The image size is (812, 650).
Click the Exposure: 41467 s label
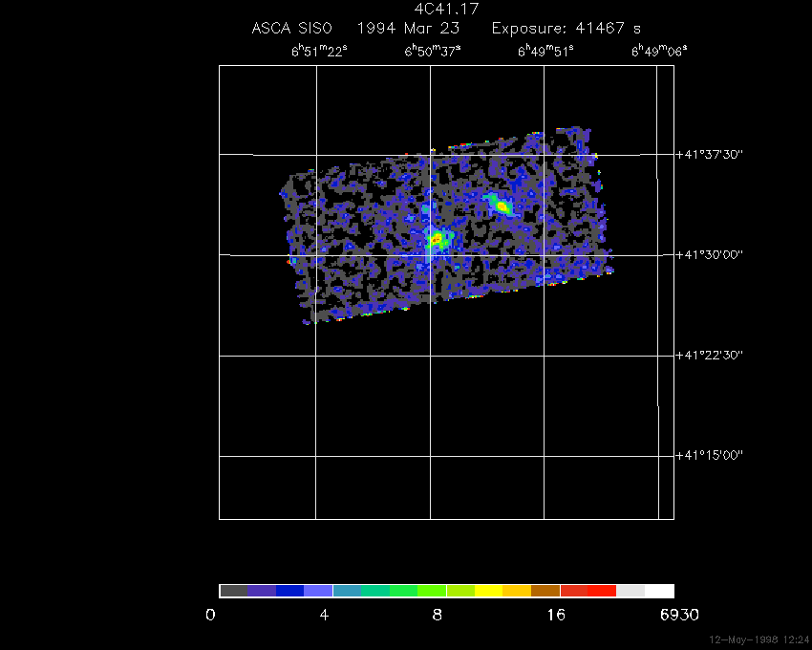566,28
